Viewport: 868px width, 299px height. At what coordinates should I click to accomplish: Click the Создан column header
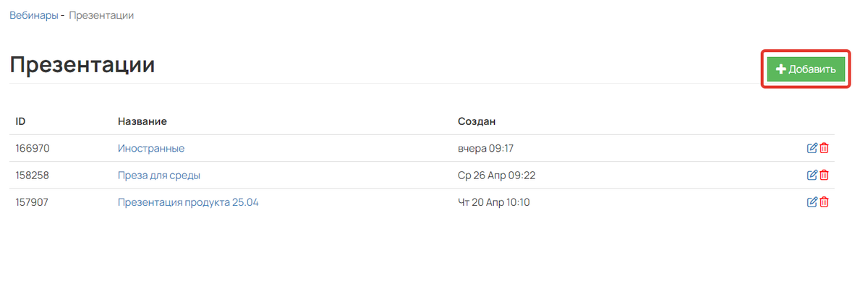pos(477,121)
